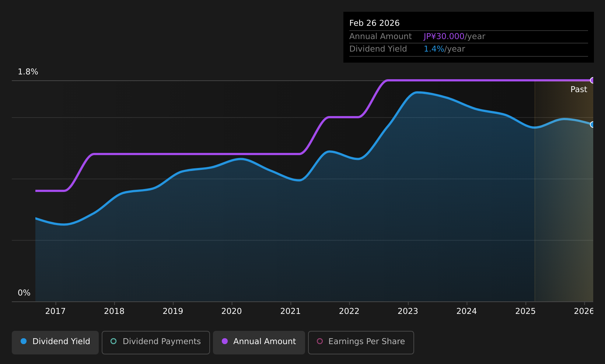Image resolution: width=605 pixels, height=364 pixels.
Task: Select the 2018 axis label
Action: coord(114,311)
